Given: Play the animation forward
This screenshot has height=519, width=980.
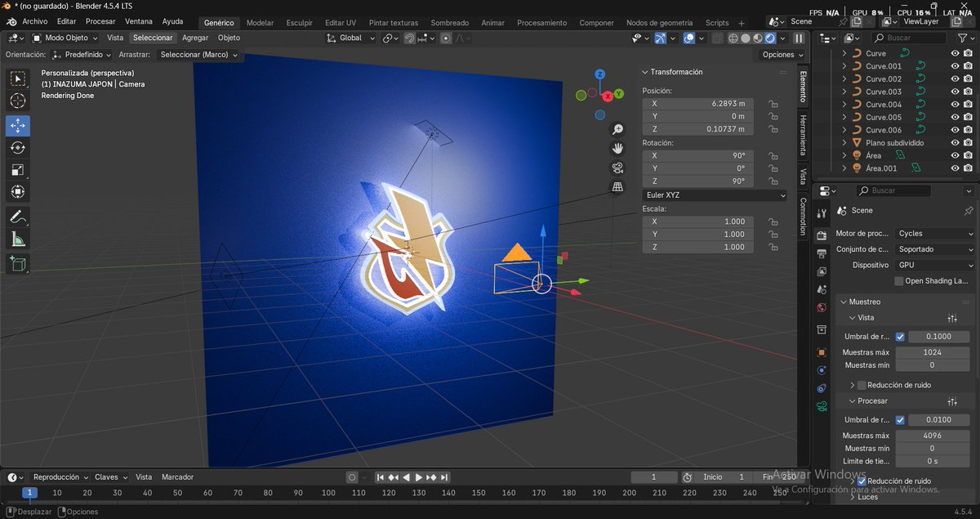Looking at the screenshot, I should (419, 476).
